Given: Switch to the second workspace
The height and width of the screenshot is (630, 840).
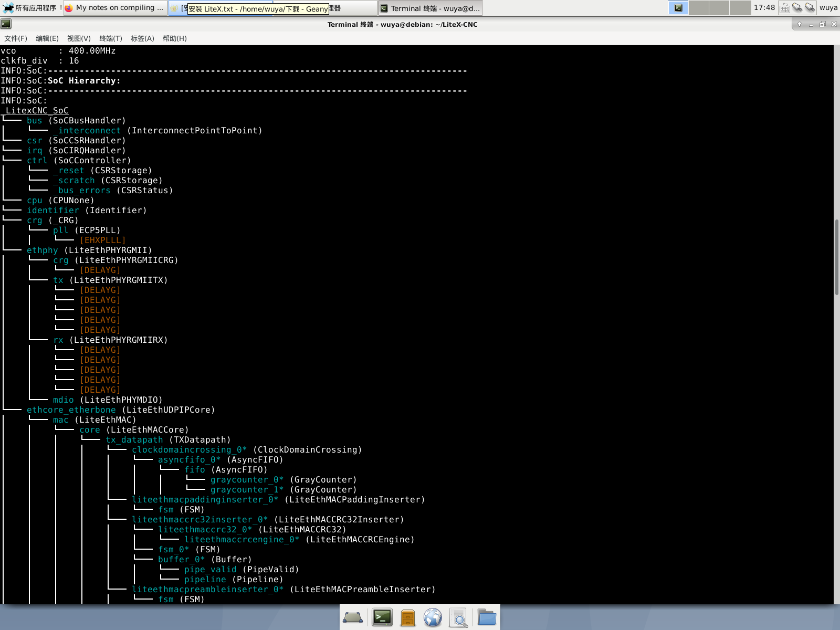Looking at the screenshot, I should pos(699,8).
